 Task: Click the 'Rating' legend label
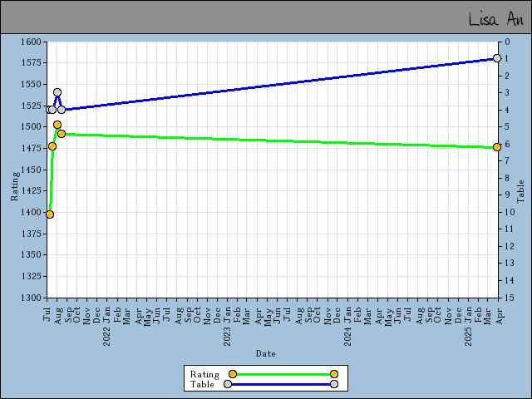[204, 374]
